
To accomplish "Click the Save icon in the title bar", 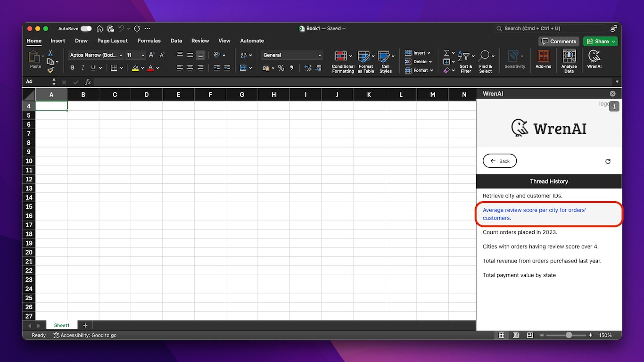I will (x=111, y=29).
